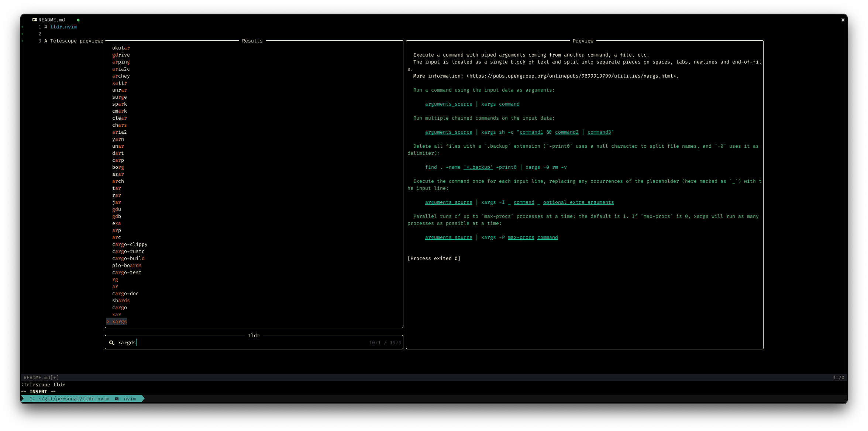Choose unar from results
868x431 pixels.
tap(118, 146)
